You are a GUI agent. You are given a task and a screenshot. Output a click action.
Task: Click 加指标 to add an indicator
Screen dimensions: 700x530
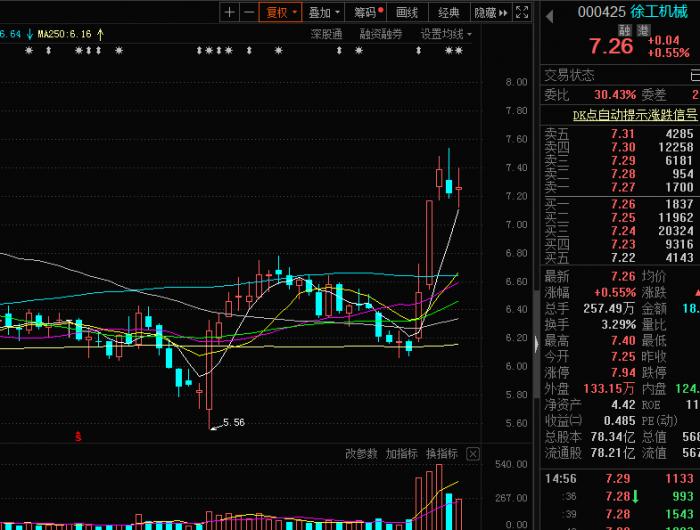pos(401,454)
